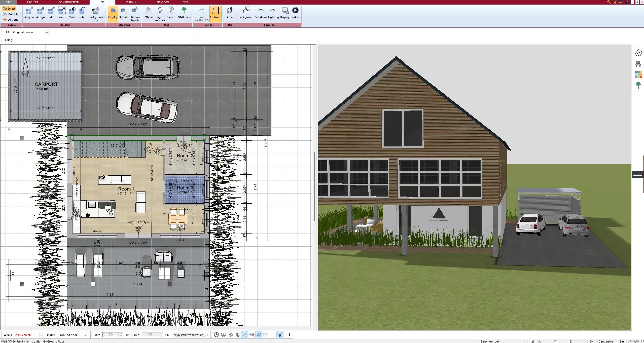Open the layers panel icon on right sidebar
Viewport: 644px width, 343px height.
[x=638, y=53]
